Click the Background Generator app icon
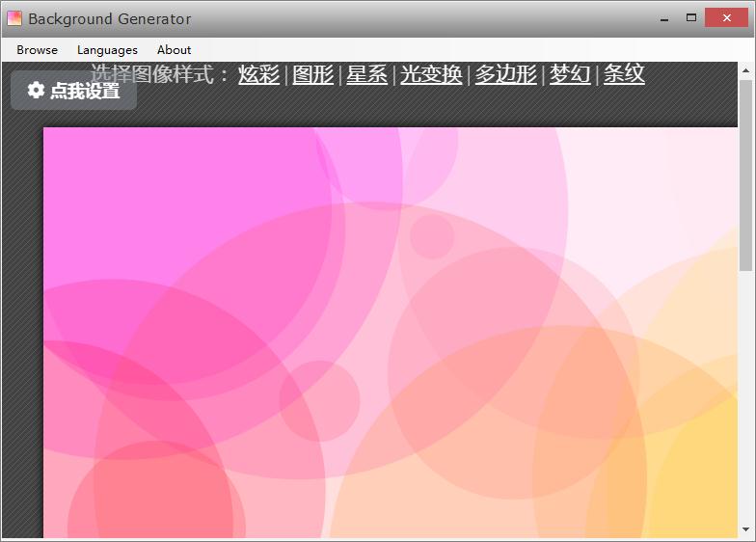This screenshot has height=542, width=756. (x=14, y=18)
